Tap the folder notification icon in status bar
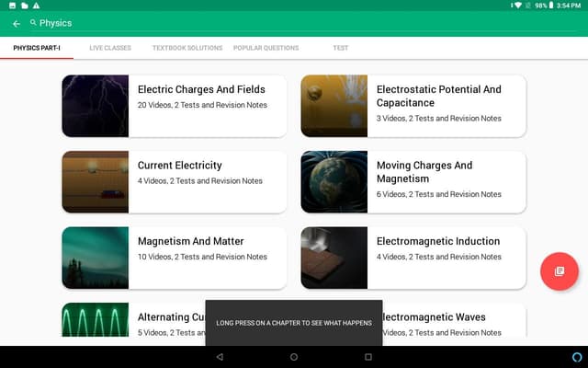This screenshot has height=368, width=588. (x=25, y=6)
